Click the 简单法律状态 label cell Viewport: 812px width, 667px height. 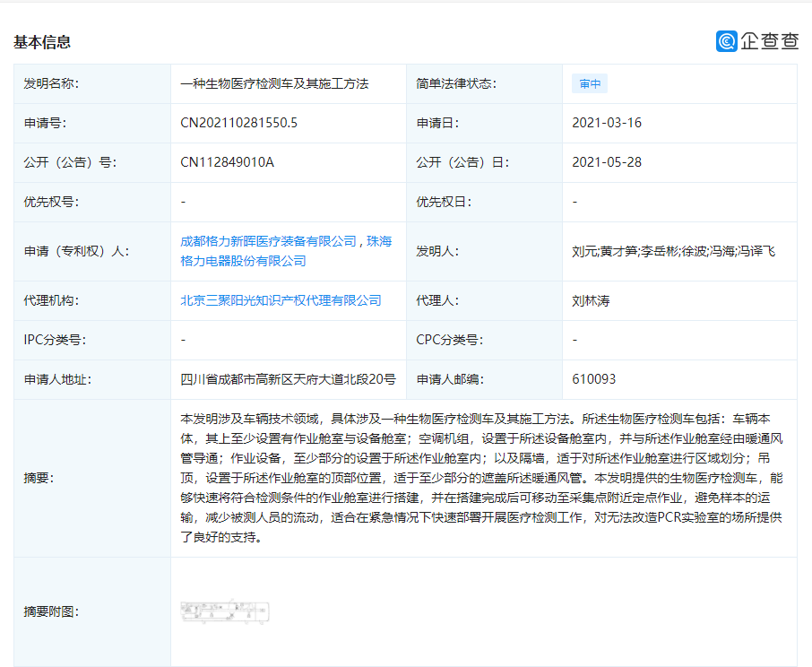coord(484,84)
